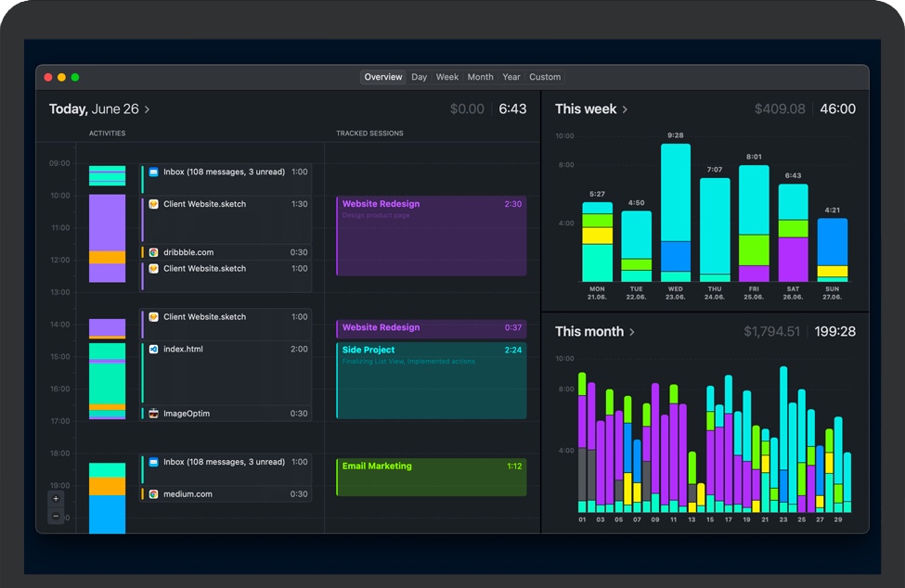Select the Email Marketing tracked session
The image size is (905, 588).
coord(431,477)
